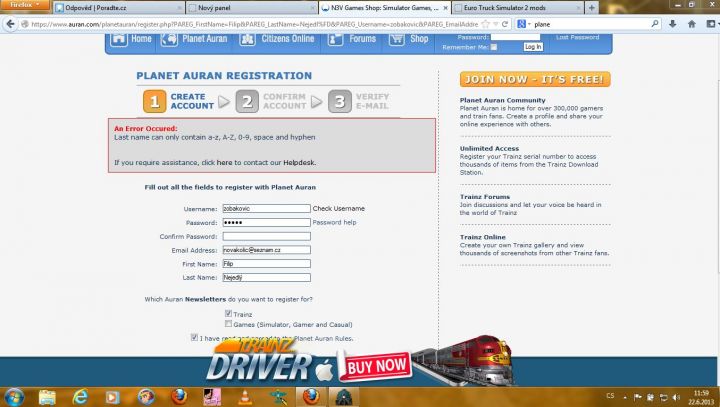Click the volume speaker tray icon
Screen dimensions: 720x407
(x=676, y=397)
